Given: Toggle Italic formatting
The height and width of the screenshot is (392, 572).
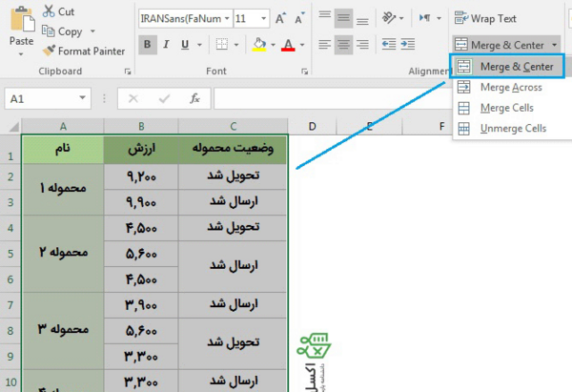Looking at the screenshot, I should click(166, 45).
